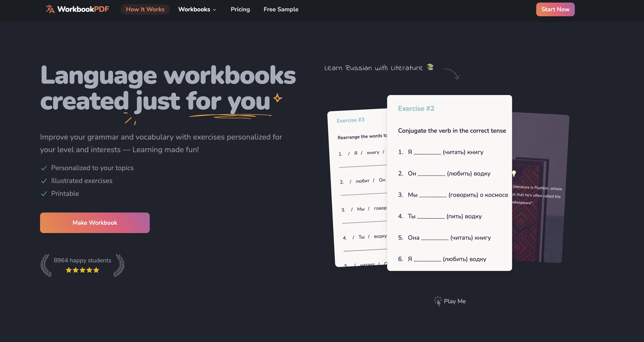Click the sparkle star after 'for you'
Viewport: 644px width, 342px height.
(278, 98)
